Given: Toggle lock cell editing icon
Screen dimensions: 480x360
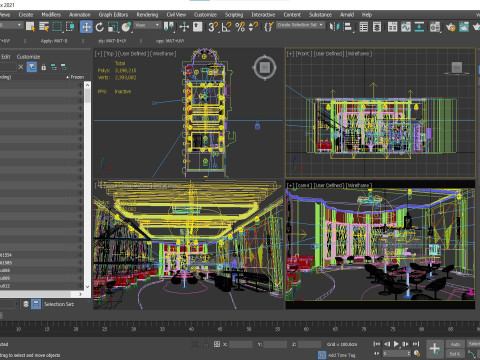Looking at the screenshot, I should (43, 67).
